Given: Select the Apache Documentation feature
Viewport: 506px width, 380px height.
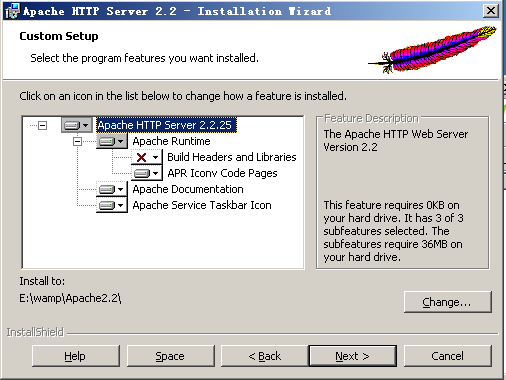Looking at the screenshot, I should (x=188, y=189).
